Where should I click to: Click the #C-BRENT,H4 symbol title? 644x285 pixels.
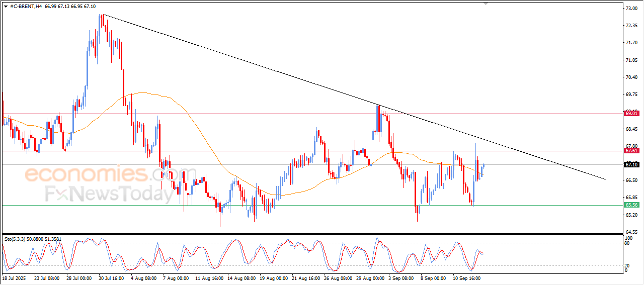(x=26, y=7)
